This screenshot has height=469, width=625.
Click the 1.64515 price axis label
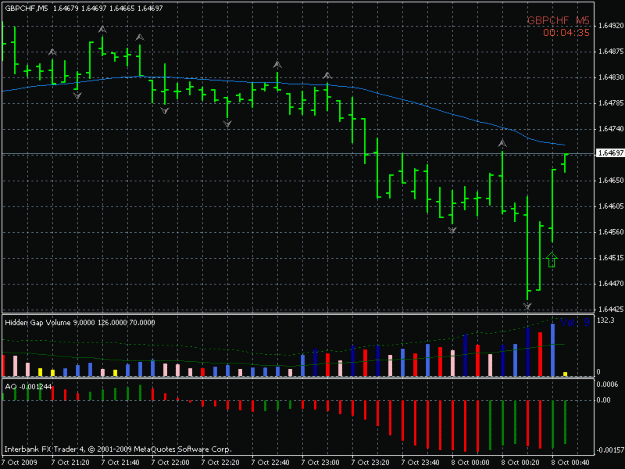tap(611, 258)
